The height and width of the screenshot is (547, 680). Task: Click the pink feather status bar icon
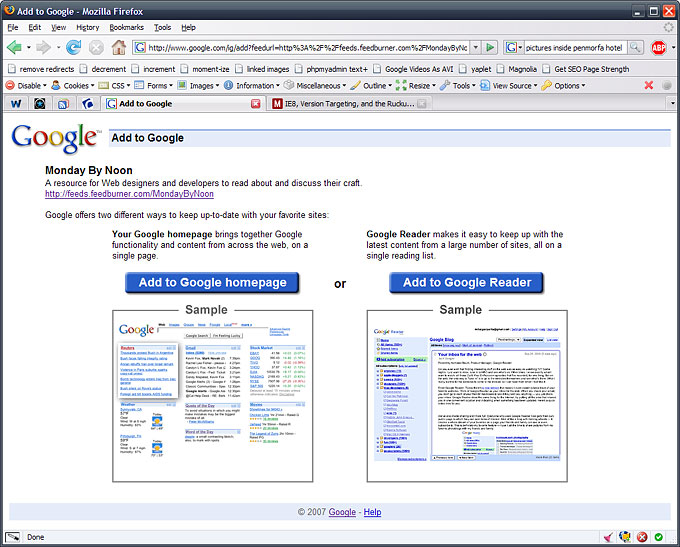[608, 537]
